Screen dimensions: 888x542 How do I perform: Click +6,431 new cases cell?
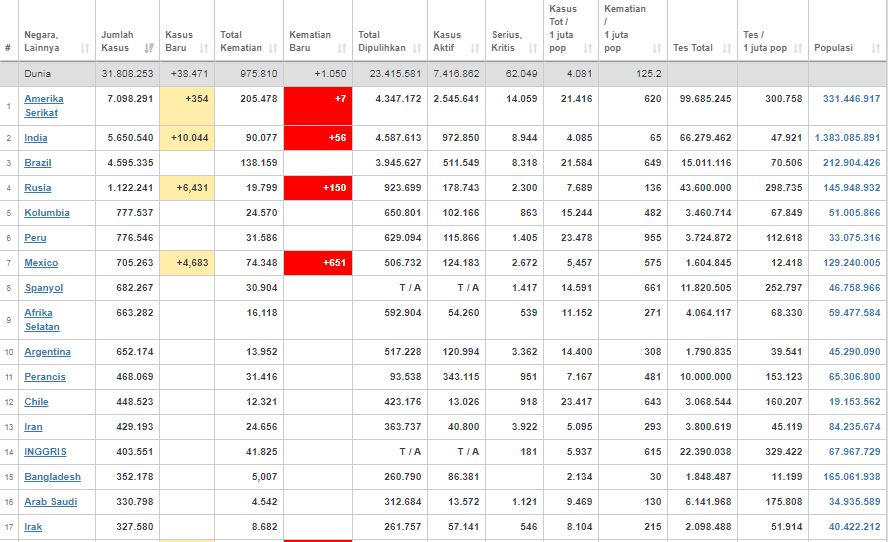coord(187,187)
